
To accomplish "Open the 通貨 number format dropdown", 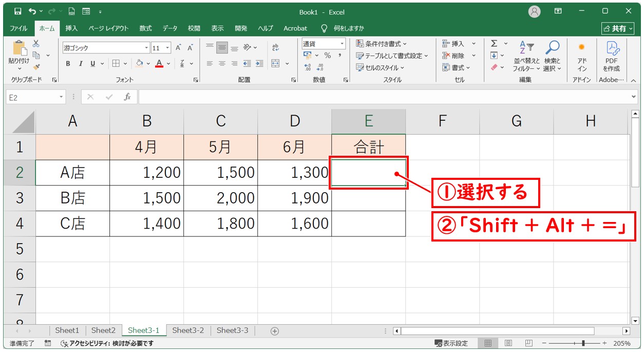I will point(342,44).
